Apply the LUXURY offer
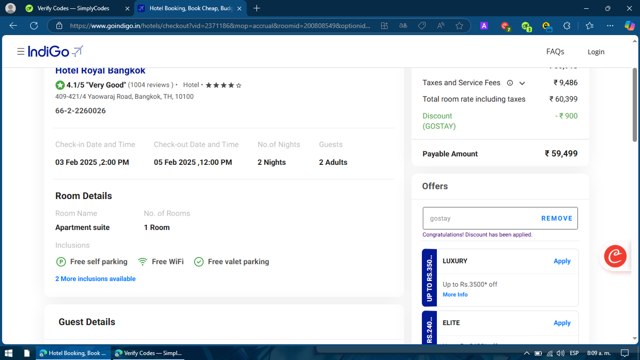The height and width of the screenshot is (360, 640). [x=562, y=261]
